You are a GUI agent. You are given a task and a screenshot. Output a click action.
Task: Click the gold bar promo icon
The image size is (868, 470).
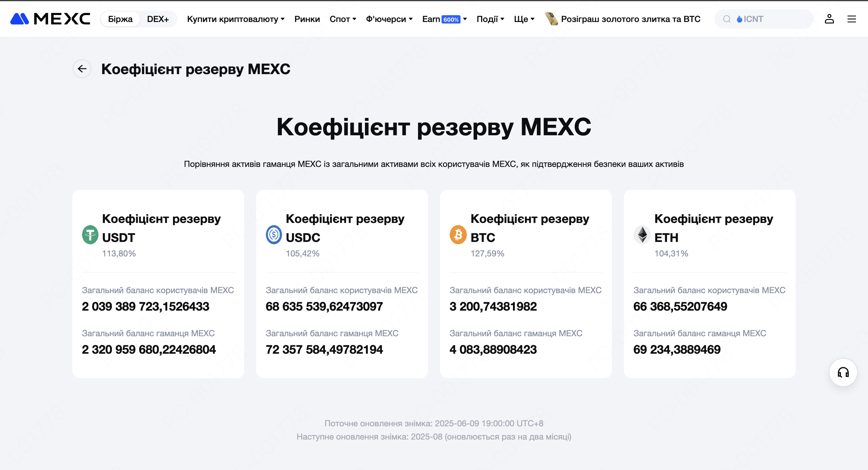tap(552, 19)
